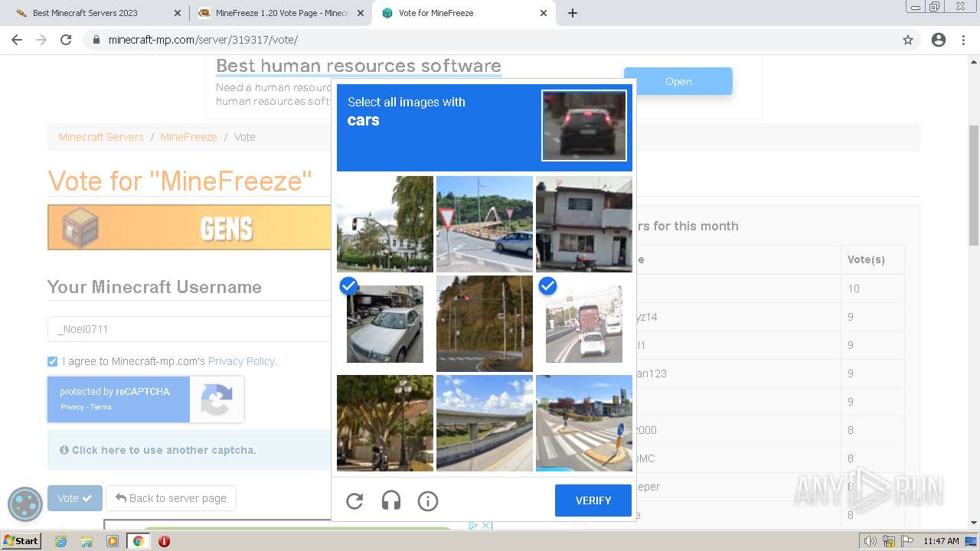This screenshot has height=551, width=980.
Task: Open Chrome profile account icon
Action: [x=939, y=40]
